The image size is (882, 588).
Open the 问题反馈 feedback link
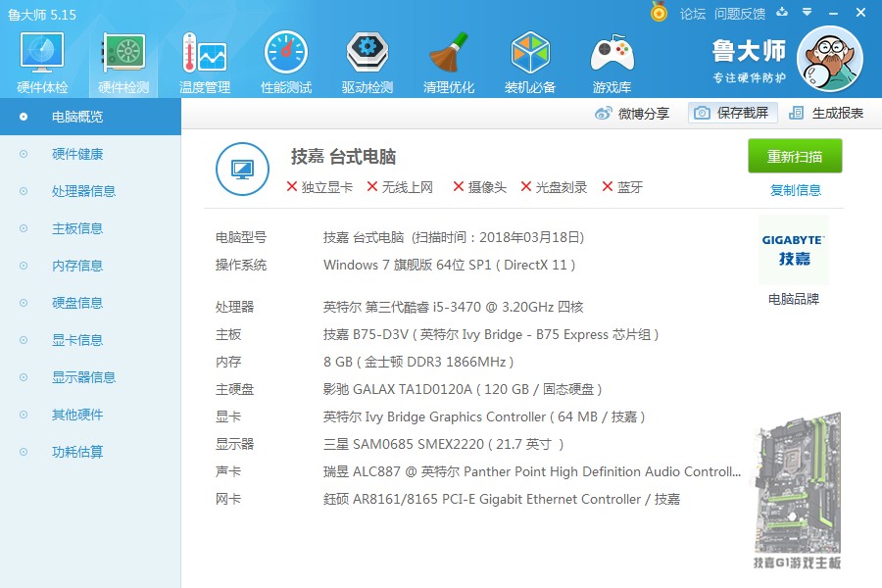coord(740,13)
